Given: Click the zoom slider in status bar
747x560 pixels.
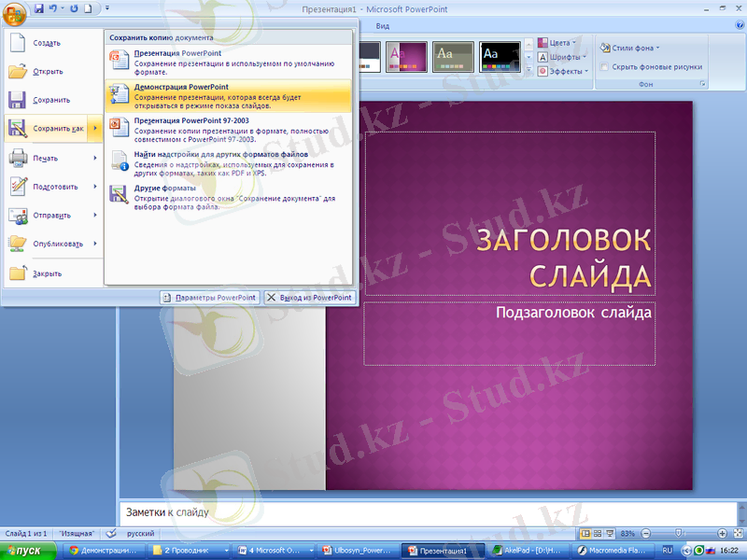Looking at the screenshot, I should pyautogui.click(x=677, y=533).
